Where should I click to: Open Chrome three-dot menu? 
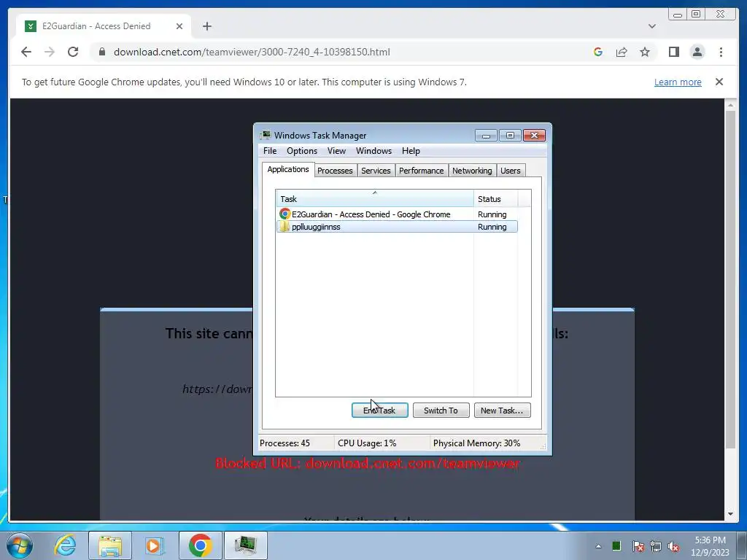(721, 52)
